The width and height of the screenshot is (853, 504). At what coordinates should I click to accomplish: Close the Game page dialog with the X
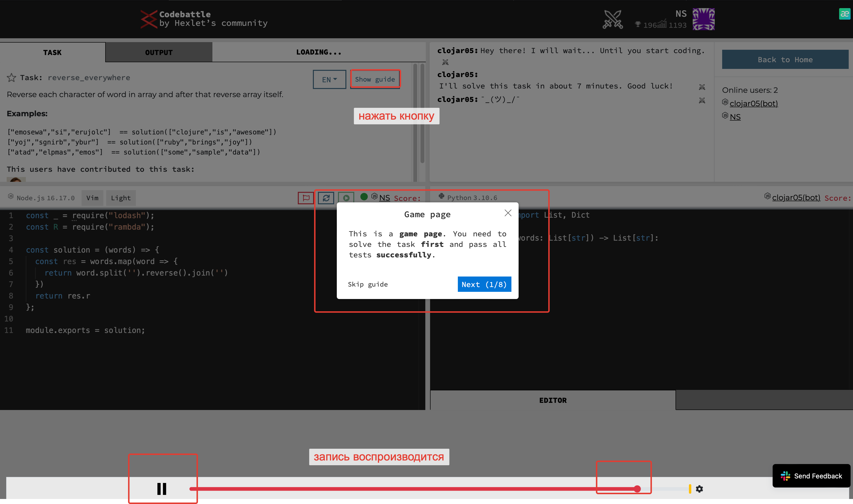click(508, 213)
